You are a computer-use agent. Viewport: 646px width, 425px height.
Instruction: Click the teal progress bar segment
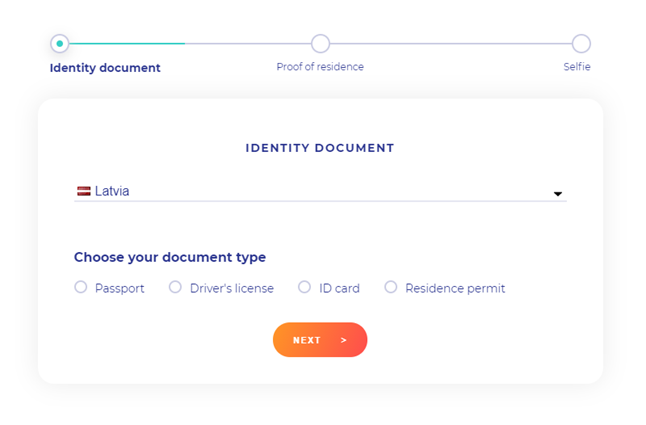(127, 43)
